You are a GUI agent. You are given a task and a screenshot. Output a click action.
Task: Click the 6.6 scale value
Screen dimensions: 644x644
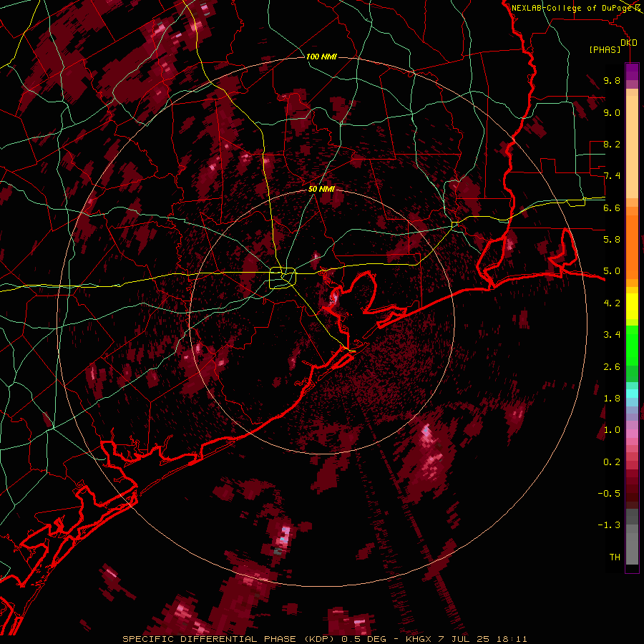(612, 208)
